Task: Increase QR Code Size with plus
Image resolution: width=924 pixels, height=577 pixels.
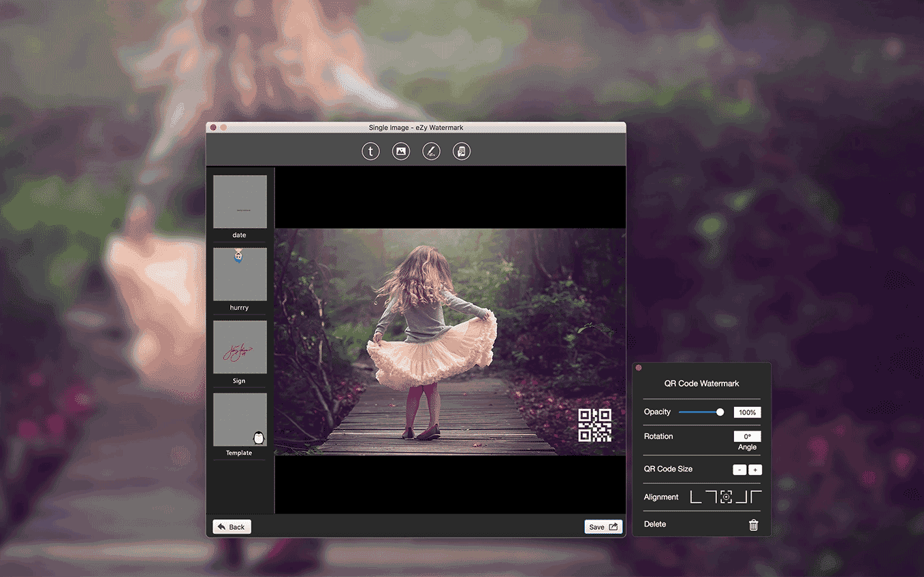Action: click(x=755, y=469)
